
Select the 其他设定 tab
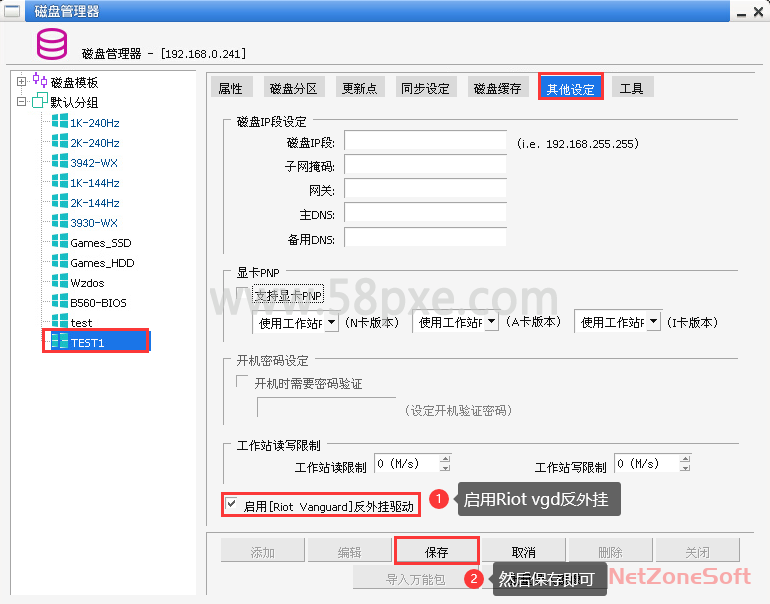point(571,88)
